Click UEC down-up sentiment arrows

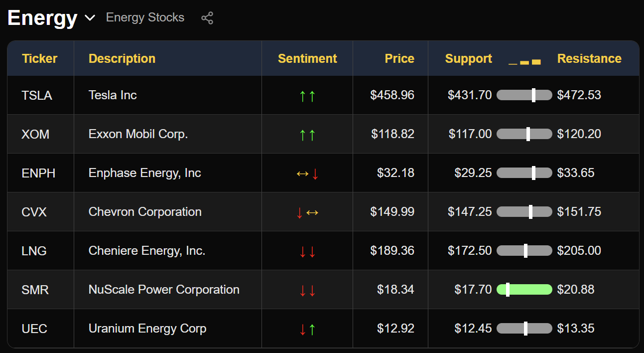coord(307,329)
